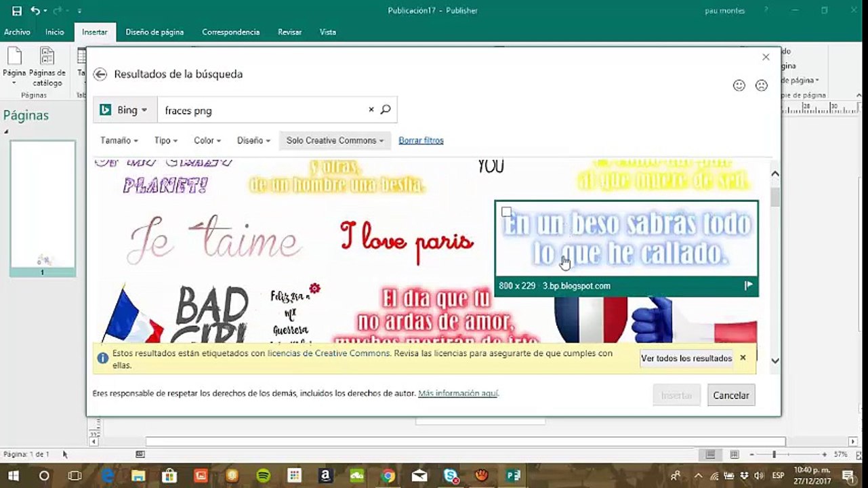Open the Bing search provider dropdown

pyautogui.click(x=125, y=110)
